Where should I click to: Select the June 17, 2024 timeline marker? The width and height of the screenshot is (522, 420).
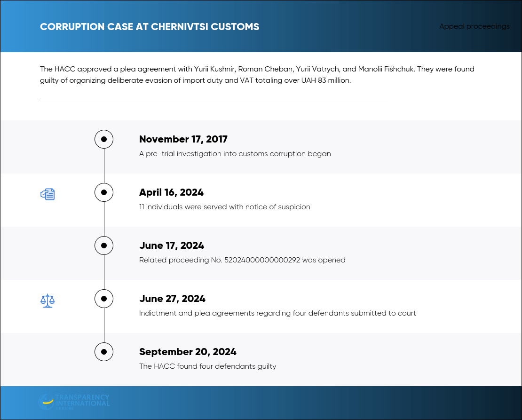(104, 246)
